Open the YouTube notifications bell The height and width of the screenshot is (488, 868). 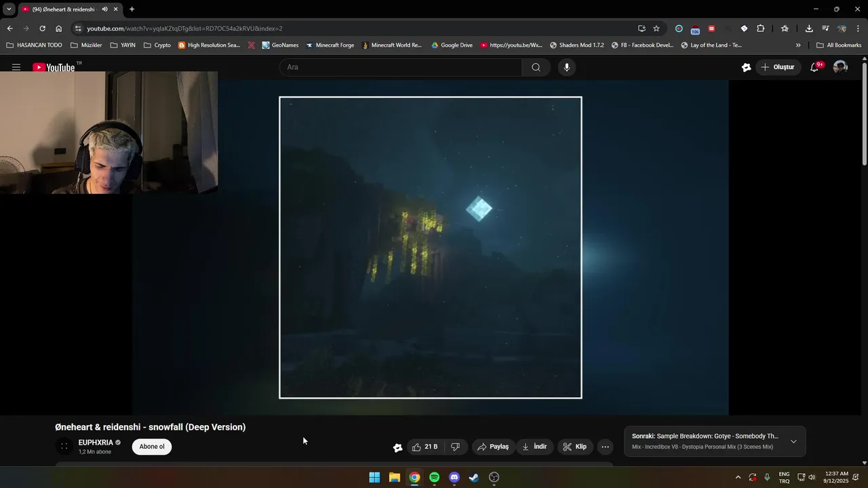click(814, 67)
